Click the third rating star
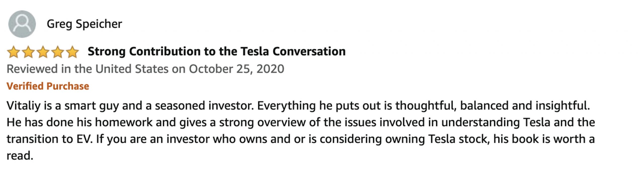Image resolution: width=644 pixels, height=171 pixels. (43, 52)
